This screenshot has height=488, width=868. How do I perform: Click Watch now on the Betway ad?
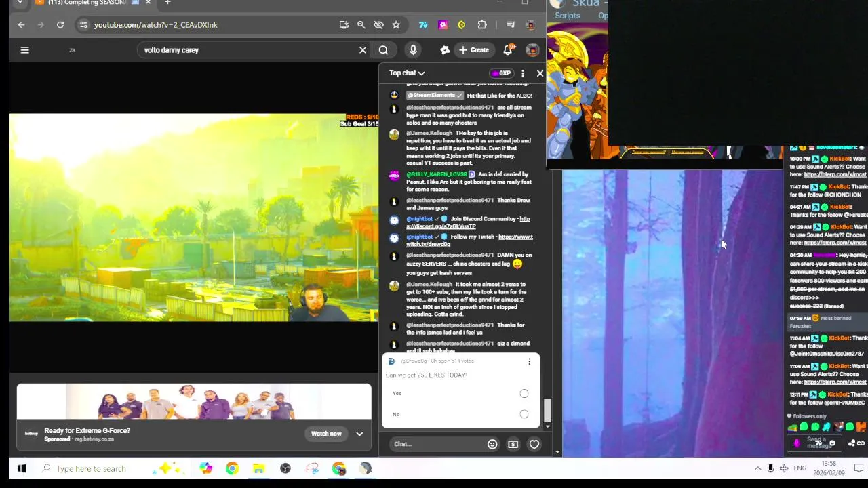tap(326, 434)
